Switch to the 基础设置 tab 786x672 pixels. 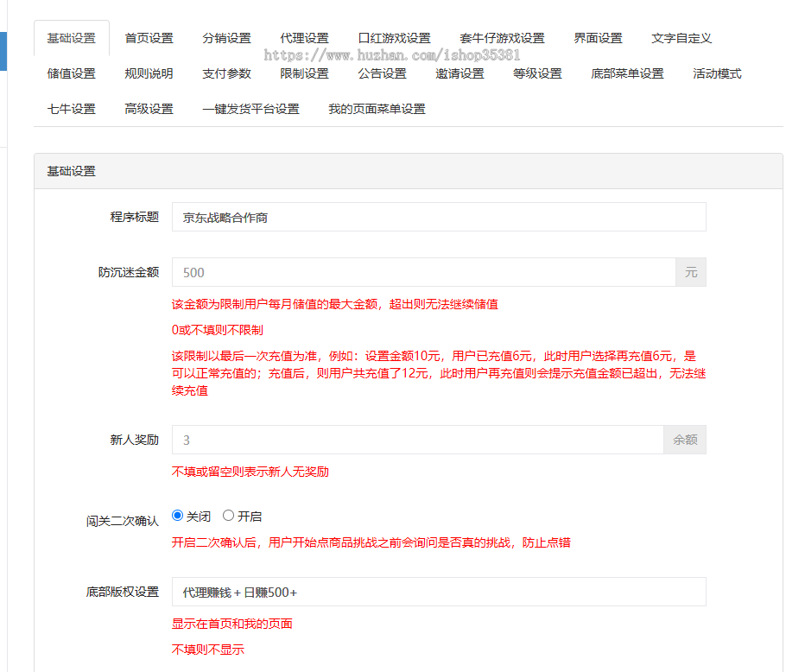click(71, 38)
